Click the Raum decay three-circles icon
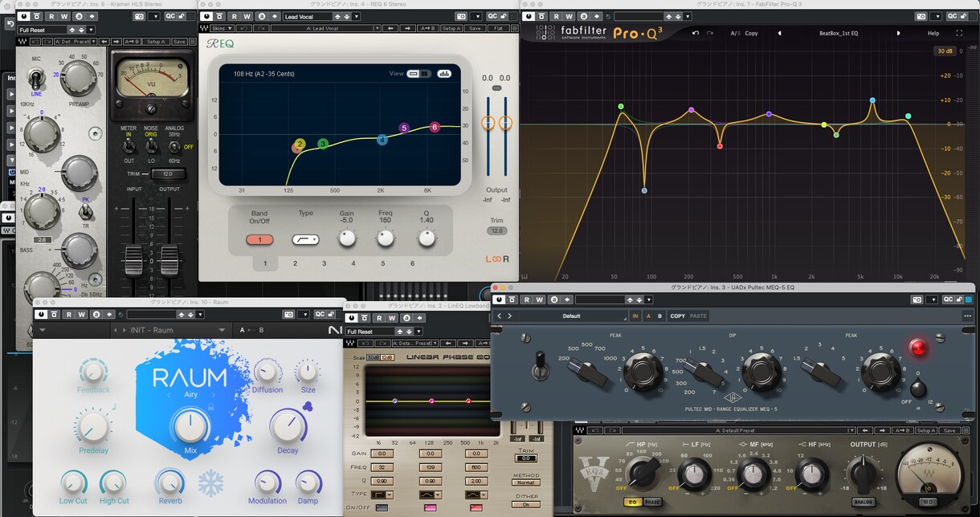Viewport: 980px width, 517px height. 308,405
